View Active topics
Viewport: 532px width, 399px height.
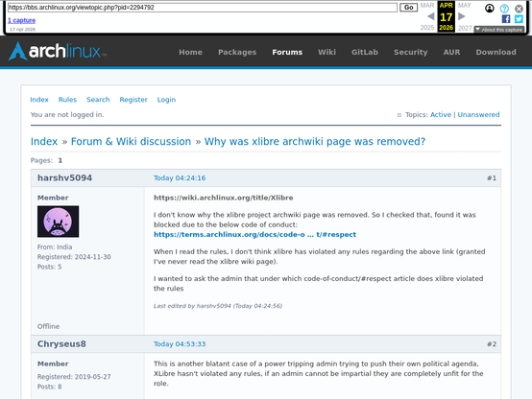click(441, 114)
